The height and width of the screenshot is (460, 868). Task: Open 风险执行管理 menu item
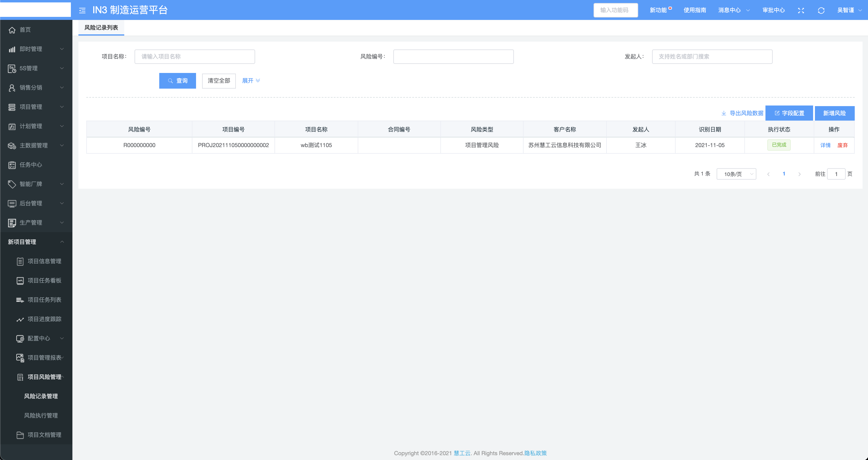(41, 416)
